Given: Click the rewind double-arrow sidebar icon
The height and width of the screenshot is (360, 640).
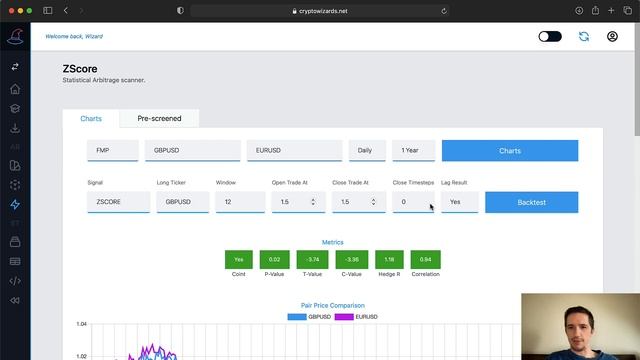Looking at the screenshot, I should 15,300.
